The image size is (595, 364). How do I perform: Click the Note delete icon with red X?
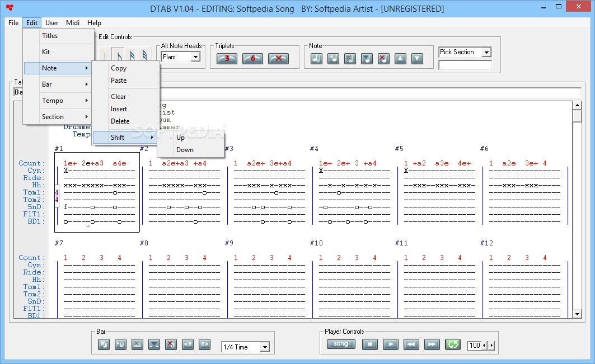[383, 58]
